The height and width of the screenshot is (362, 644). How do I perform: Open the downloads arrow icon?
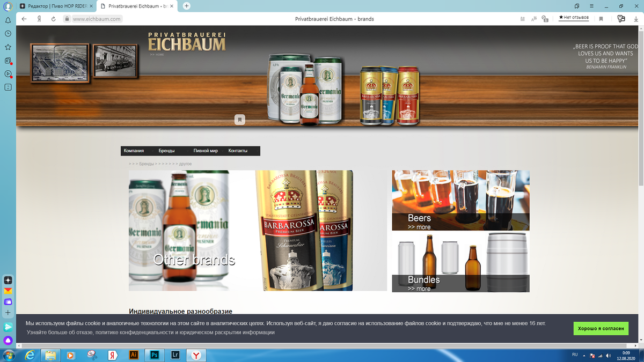tap(636, 19)
